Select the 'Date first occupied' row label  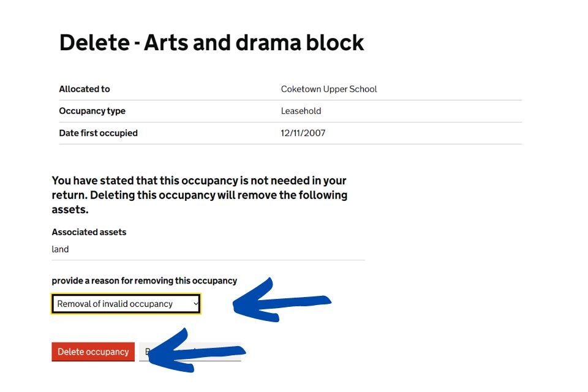point(98,133)
